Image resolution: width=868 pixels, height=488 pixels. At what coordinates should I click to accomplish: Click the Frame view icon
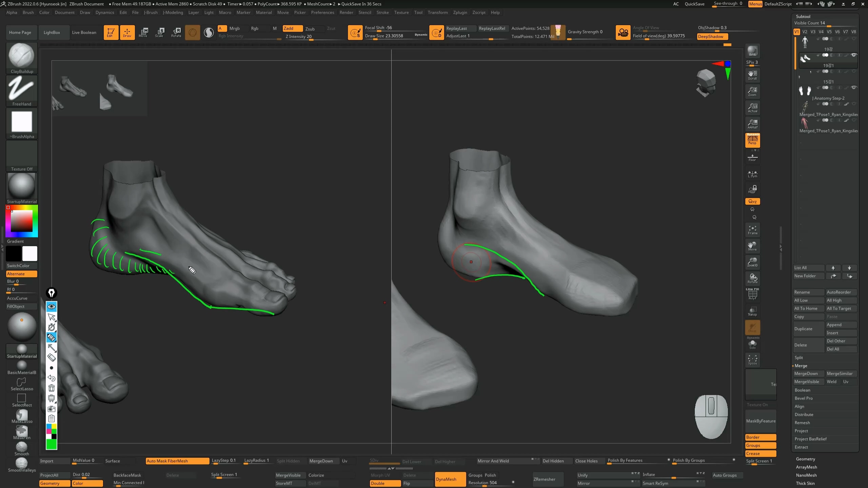pos(752,230)
